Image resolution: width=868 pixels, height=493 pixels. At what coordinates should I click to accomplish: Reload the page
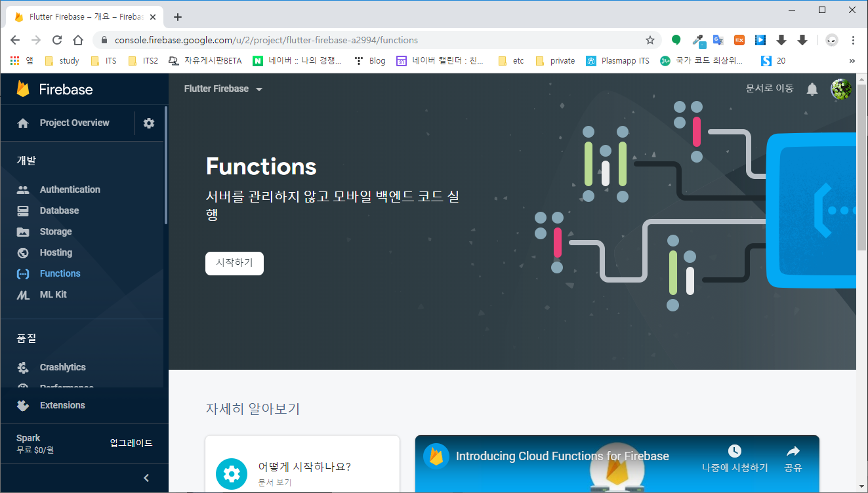pyautogui.click(x=57, y=40)
